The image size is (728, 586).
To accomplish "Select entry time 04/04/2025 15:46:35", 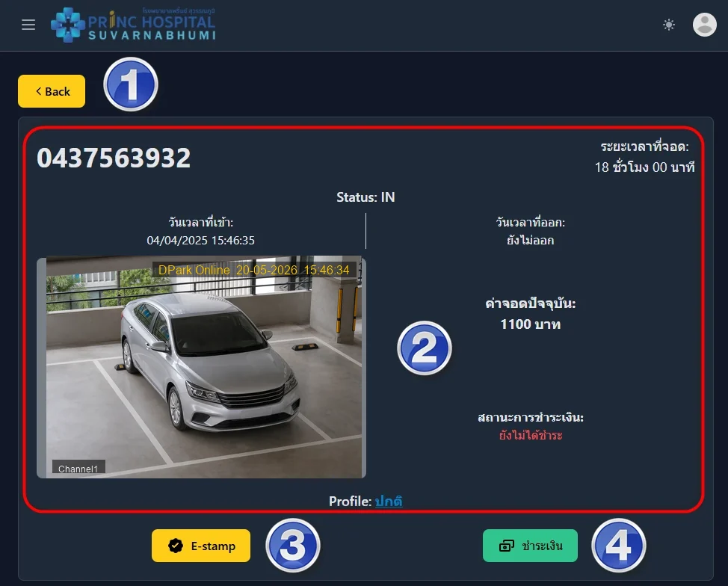I will pos(200,241).
